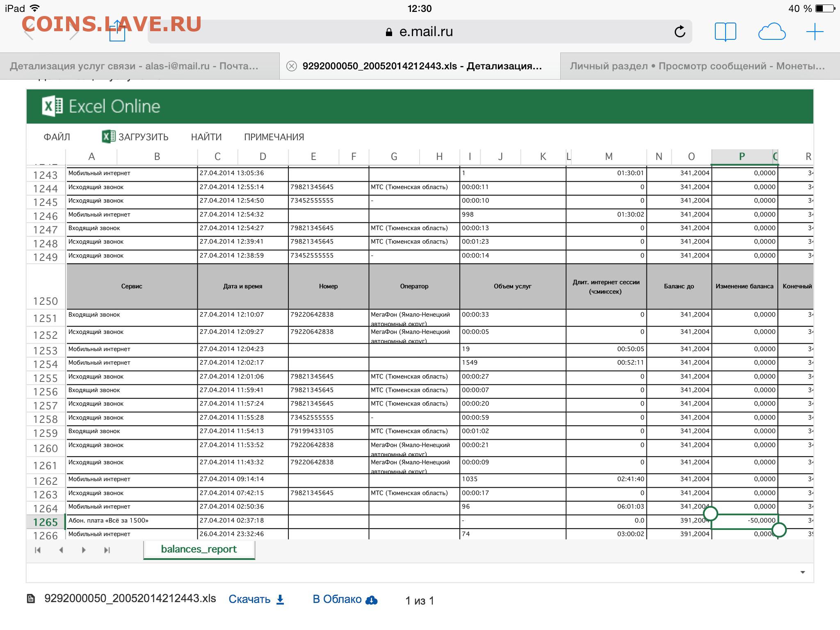
Task: Select column A header
Action: (x=91, y=156)
